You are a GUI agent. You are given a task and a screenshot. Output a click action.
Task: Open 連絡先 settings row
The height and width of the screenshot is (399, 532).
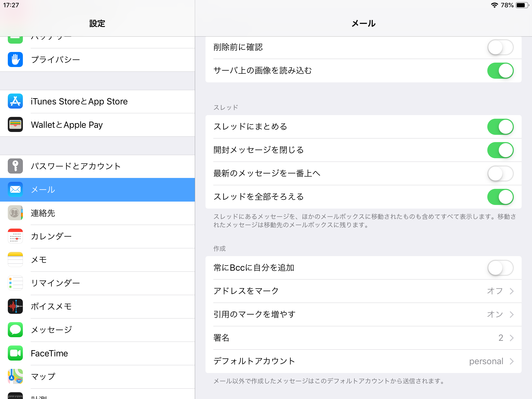coord(97,213)
